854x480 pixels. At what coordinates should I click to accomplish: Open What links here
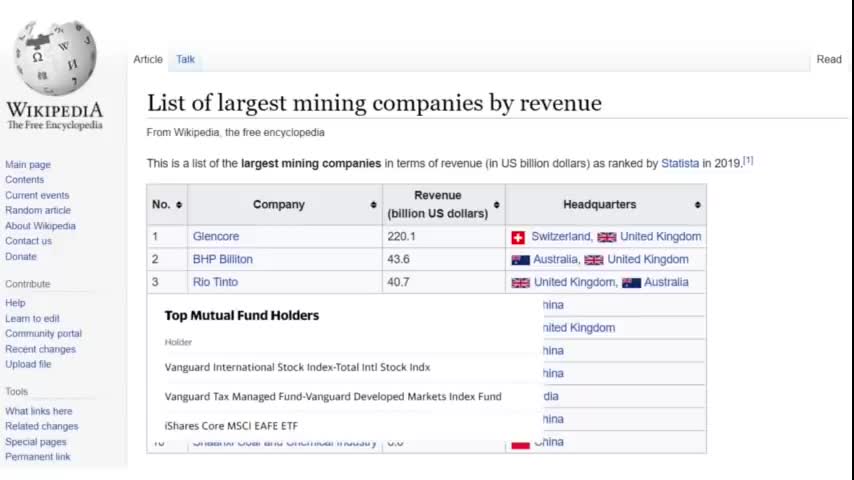(39, 411)
